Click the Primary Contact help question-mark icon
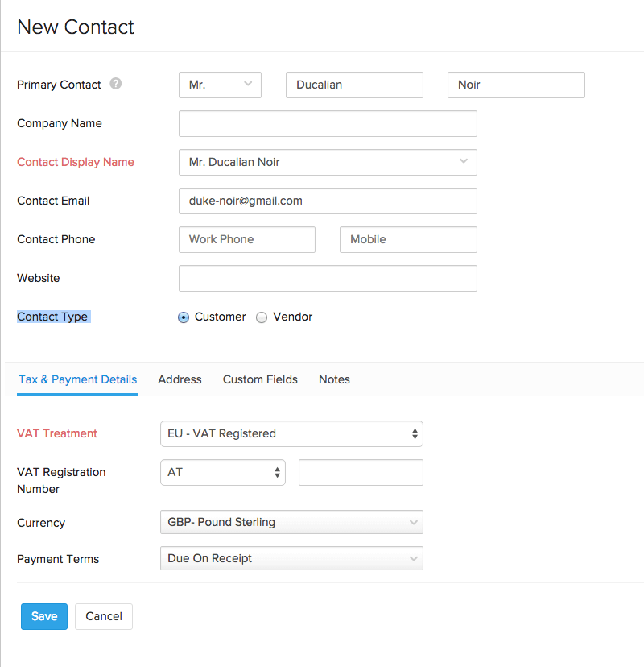644x667 pixels. (116, 84)
